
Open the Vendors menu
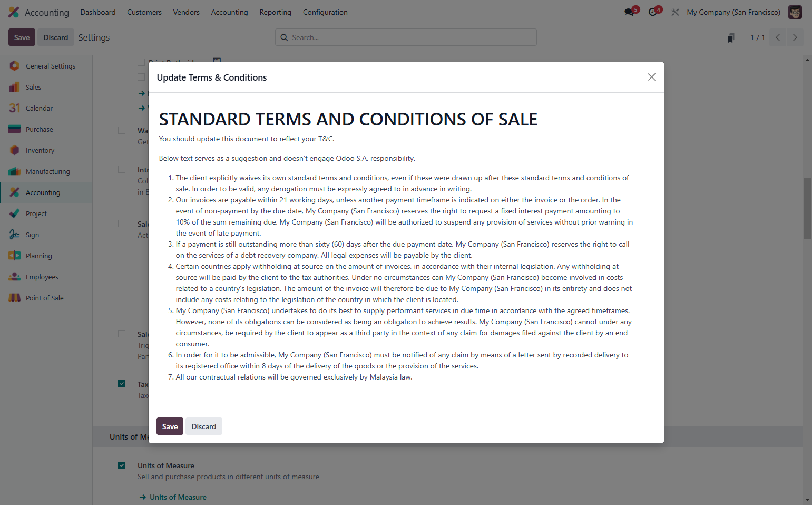pos(187,12)
